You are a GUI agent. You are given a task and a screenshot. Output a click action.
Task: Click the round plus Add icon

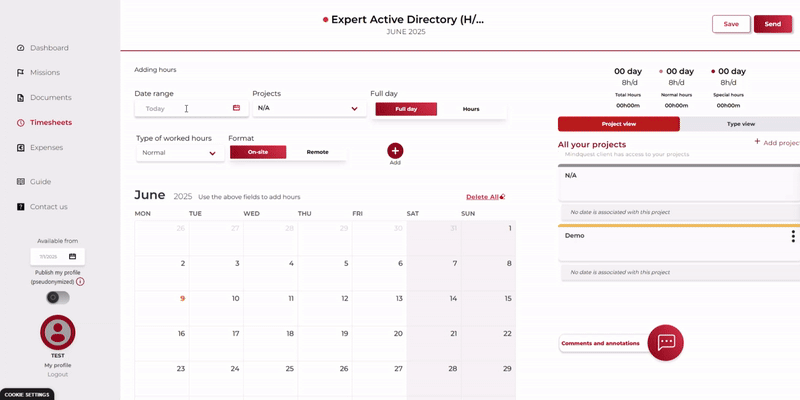tap(395, 151)
